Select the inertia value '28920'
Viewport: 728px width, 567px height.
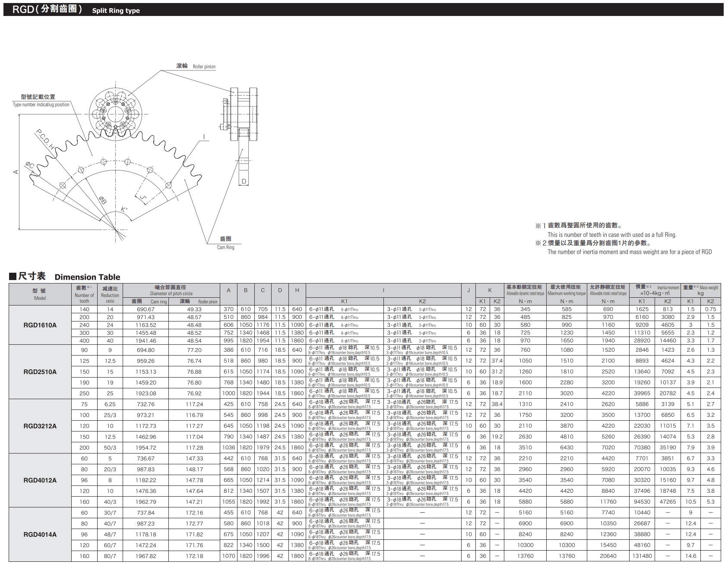(642, 341)
